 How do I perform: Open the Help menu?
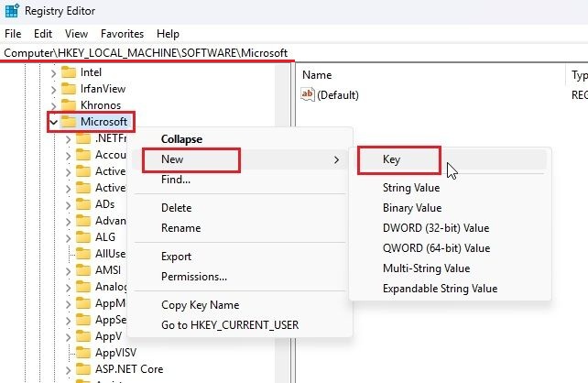[x=168, y=34]
